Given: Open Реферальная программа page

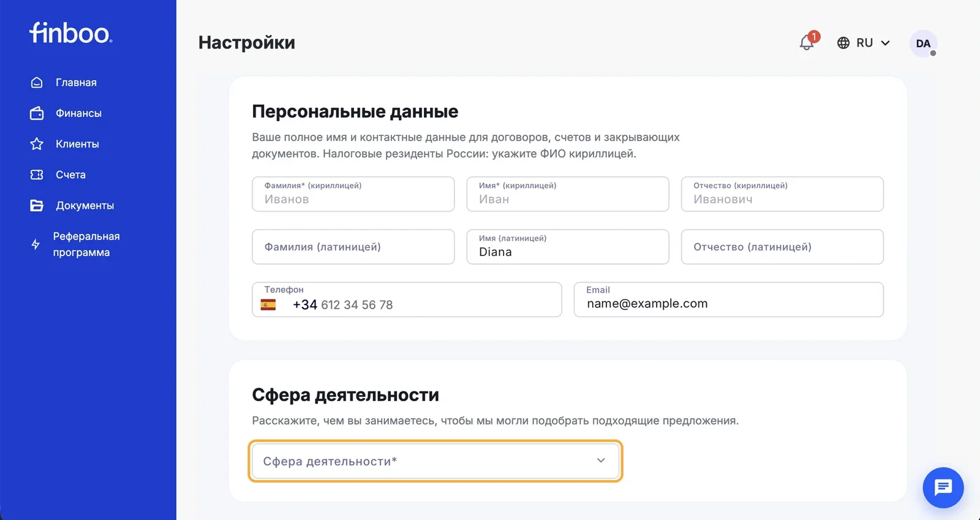Looking at the screenshot, I should (x=86, y=244).
